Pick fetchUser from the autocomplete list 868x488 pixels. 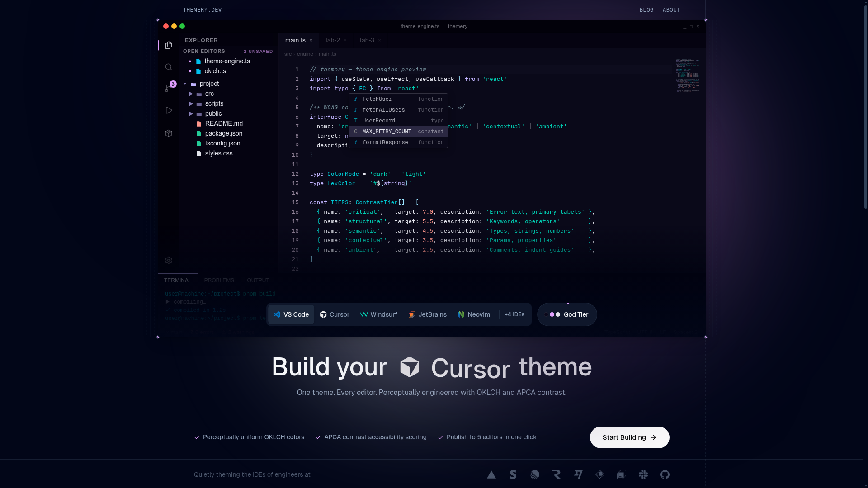pos(398,99)
